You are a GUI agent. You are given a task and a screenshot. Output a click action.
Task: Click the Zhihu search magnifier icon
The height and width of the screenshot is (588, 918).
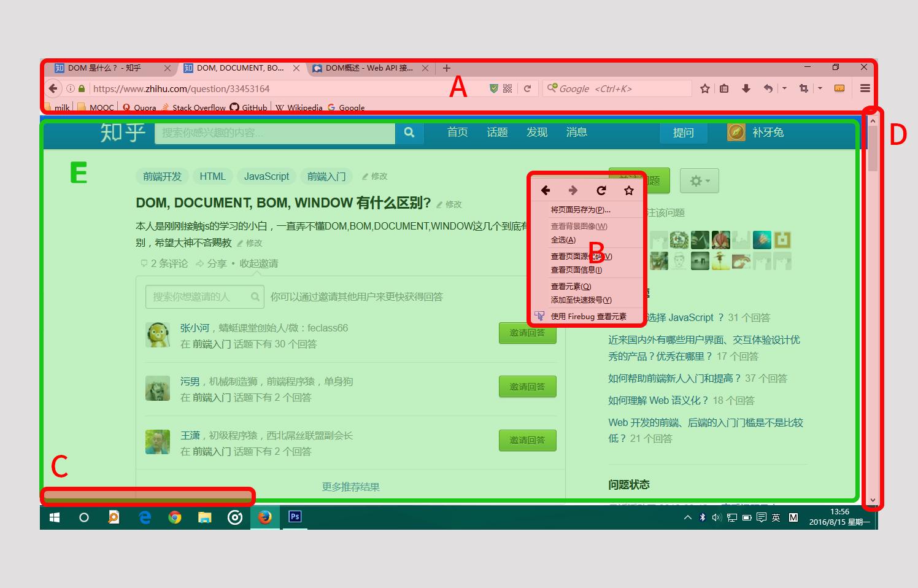(409, 133)
